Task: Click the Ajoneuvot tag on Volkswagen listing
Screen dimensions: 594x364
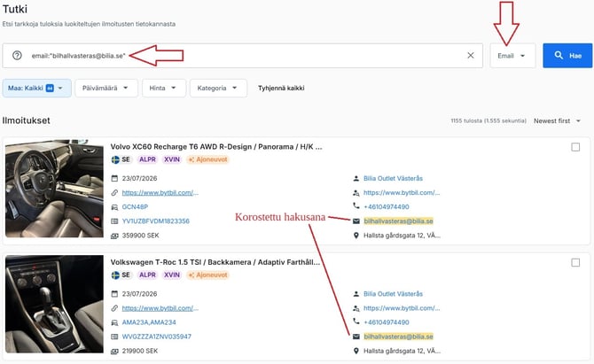Action: point(208,275)
